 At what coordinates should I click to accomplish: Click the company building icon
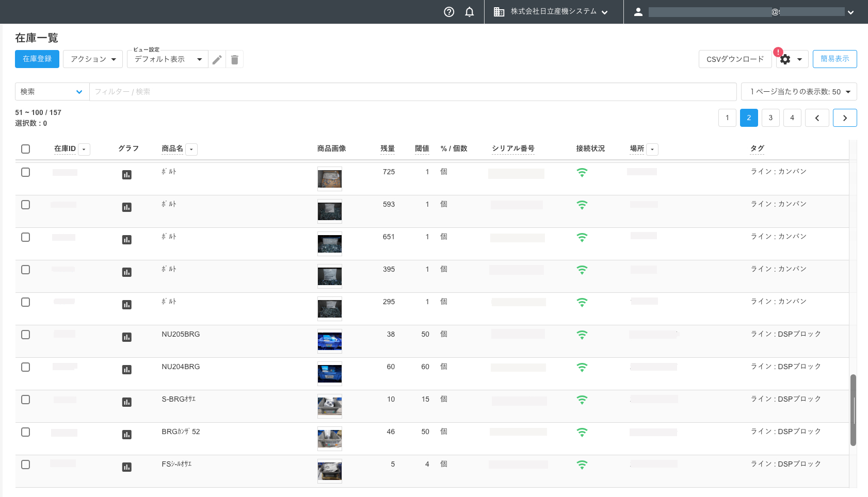point(499,12)
